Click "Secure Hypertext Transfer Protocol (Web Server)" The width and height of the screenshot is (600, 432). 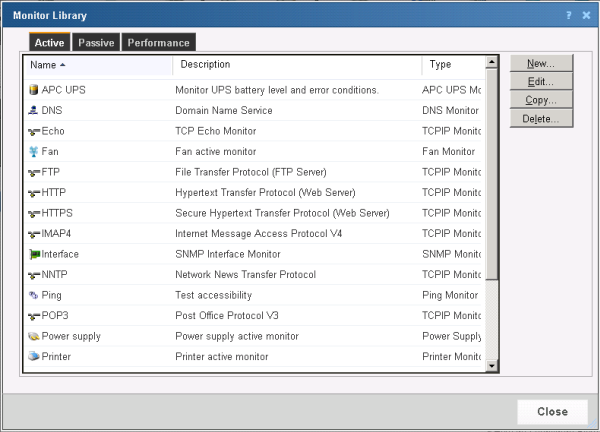coord(282,213)
